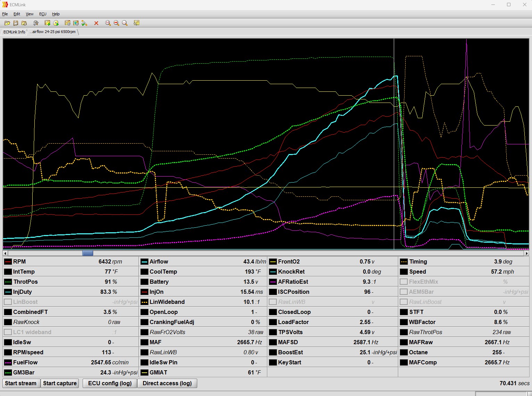This screenshot has height=396, width=532.
Task: Toggle the RawLinWB unchecked checkbox
Action: click(273, 302)
